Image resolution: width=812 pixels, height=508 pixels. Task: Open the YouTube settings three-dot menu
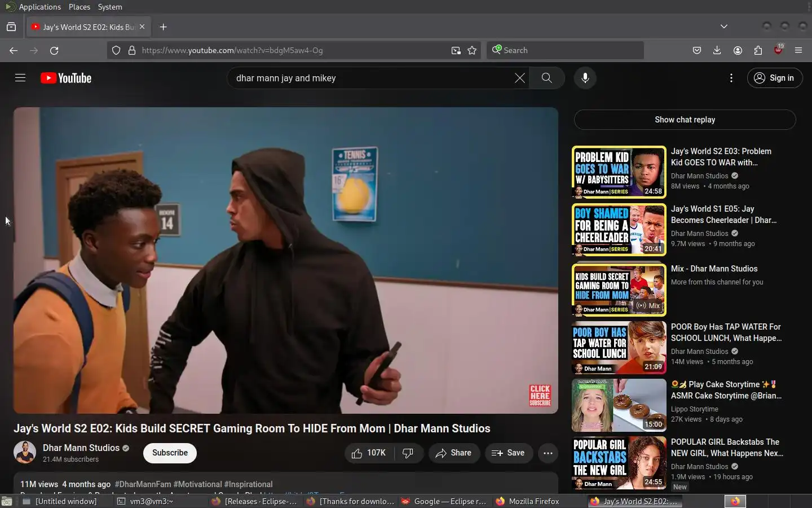tap(731, 78)
